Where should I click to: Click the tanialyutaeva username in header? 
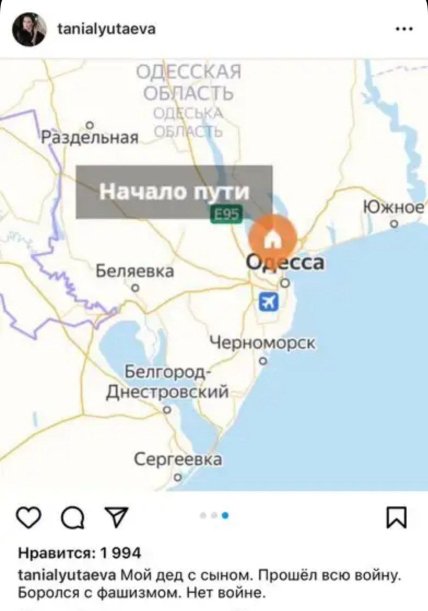tap(107, 29)
